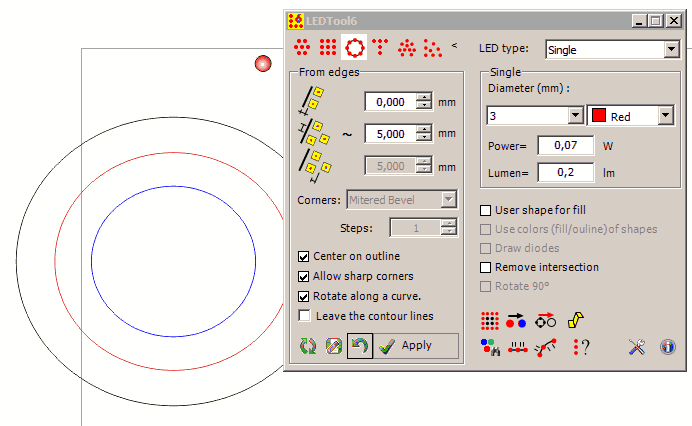The height and width of the screenshot is (426, 692).
Task: Close the LEDTool6 window
Action: 673,21
